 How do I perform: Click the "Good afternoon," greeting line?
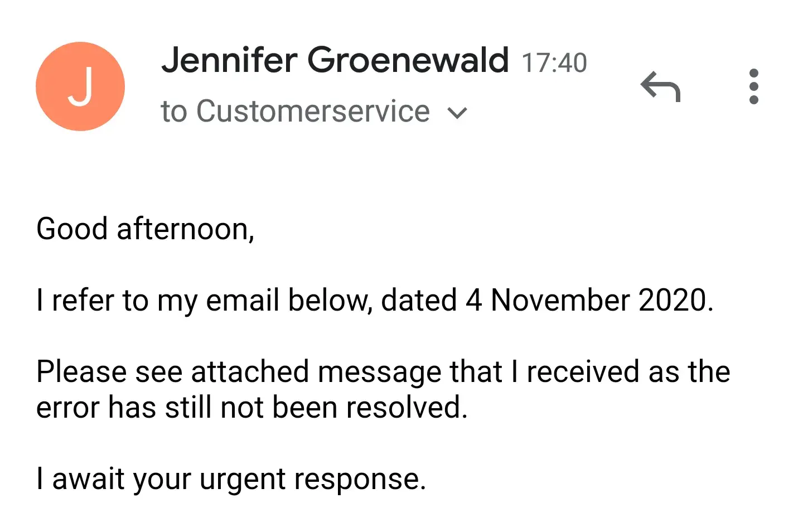(x=145, y=229)
